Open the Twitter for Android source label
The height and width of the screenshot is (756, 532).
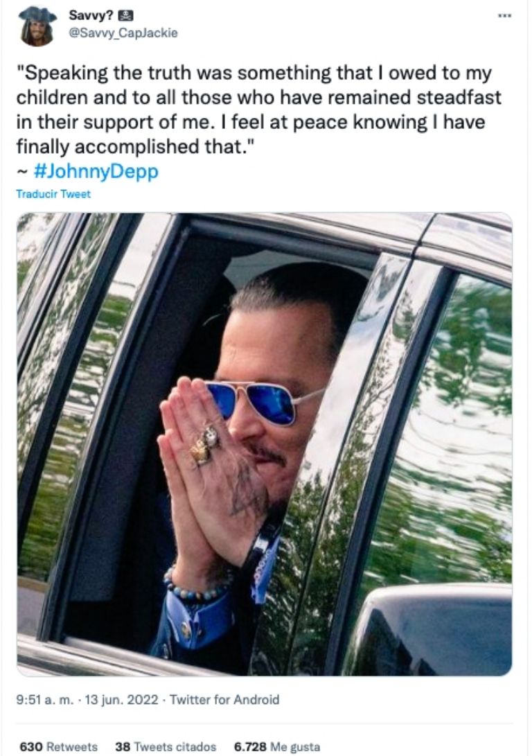coord(224,700)
